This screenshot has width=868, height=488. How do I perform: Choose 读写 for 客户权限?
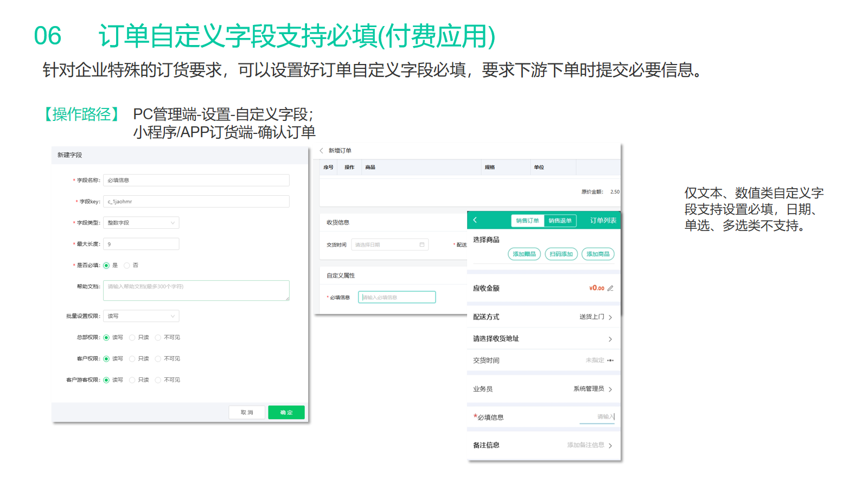click(x=107, y=359)
